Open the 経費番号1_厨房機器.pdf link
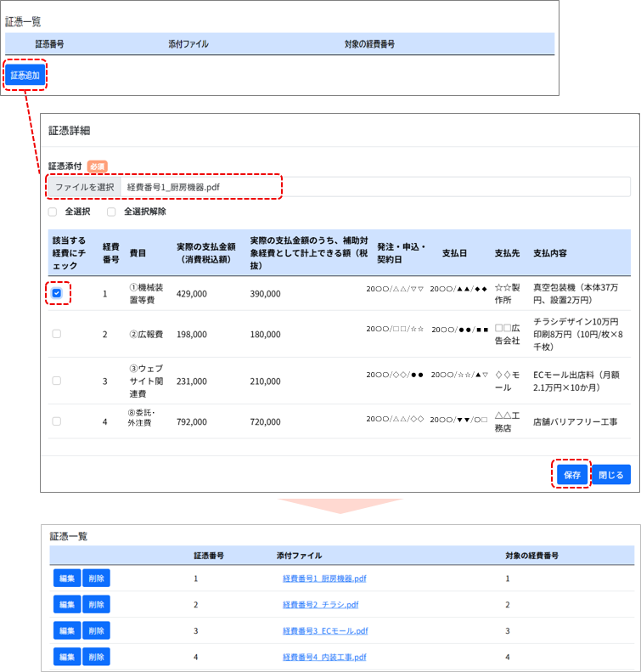 point(323,579)
